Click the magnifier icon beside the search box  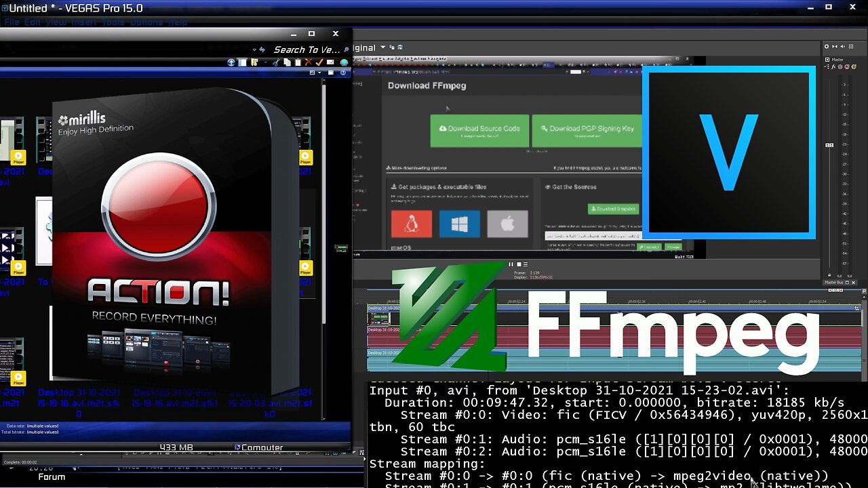click(x=346, y=49)
